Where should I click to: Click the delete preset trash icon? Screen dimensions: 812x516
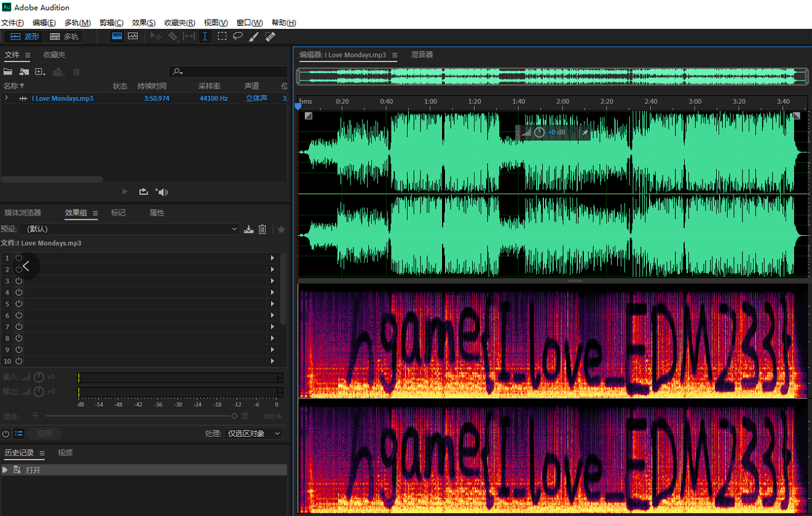pos(262,229)
